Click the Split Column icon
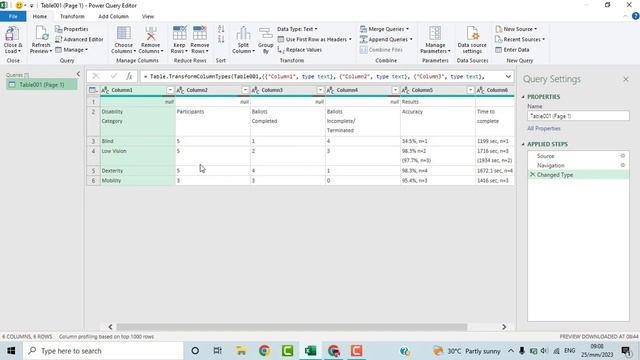Image resolution: width=640 pixels, height=360 pixels. pyautogui.click(x=243, y=33)
